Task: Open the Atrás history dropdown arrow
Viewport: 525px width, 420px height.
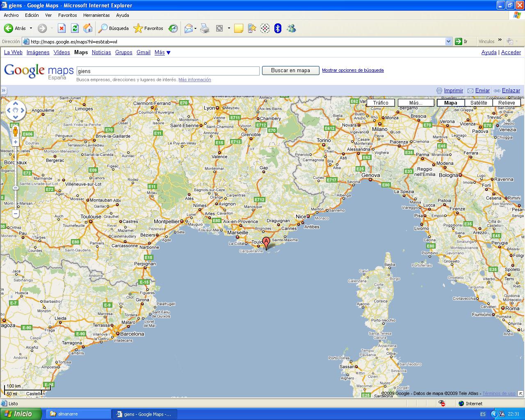Action: [31, 28]
